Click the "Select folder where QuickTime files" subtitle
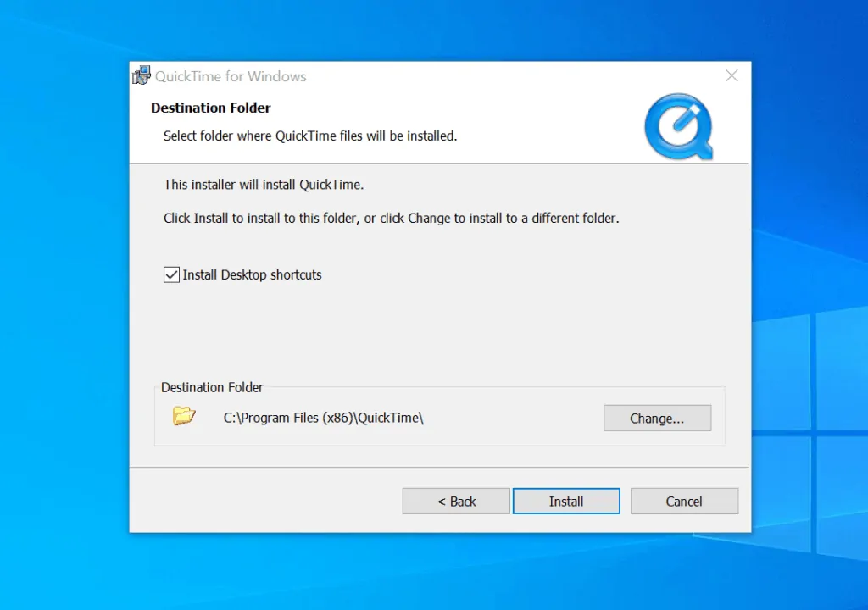The width and height of the screenshot is (868, 610). click(x=309, y=136)
